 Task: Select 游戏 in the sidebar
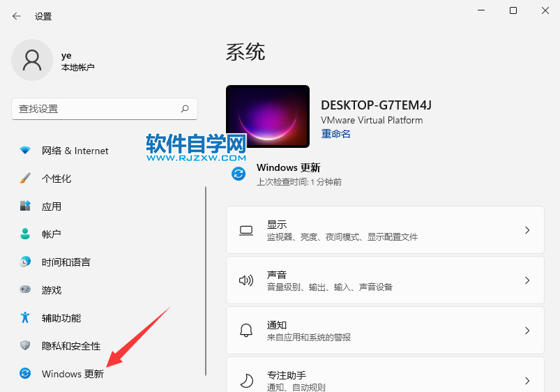52,290
